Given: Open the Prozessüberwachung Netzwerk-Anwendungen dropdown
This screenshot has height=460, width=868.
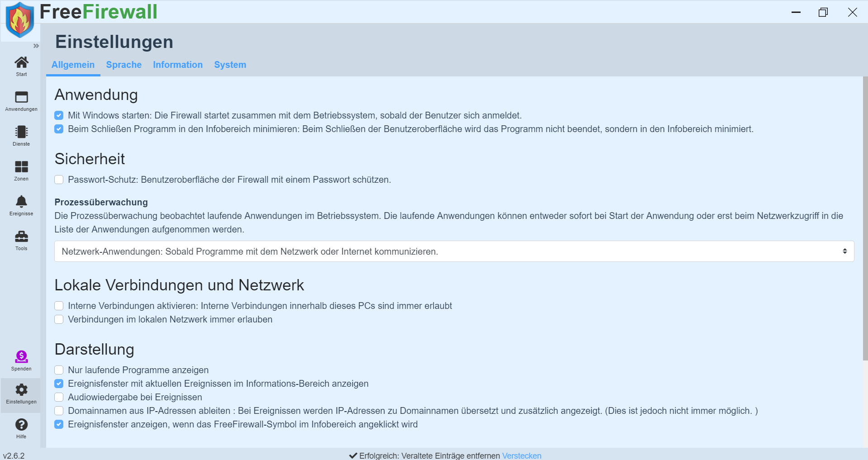Looking at the screenshot, I should [454, 251].
